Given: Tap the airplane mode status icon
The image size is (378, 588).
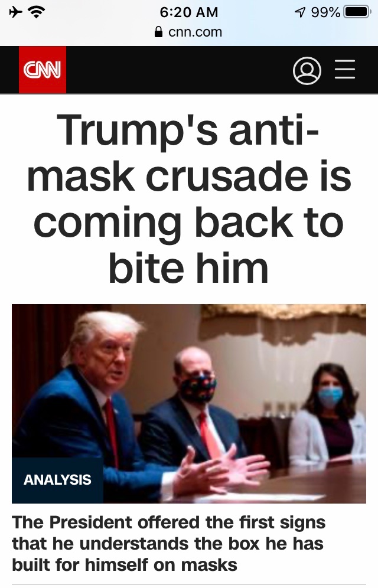Looking at the screenshot, I should point(15,12).
